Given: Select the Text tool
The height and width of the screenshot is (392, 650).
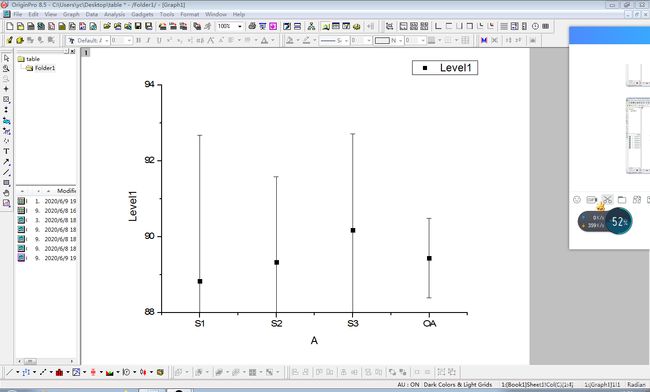Looking at the screenshot, I should pos(6,151).
